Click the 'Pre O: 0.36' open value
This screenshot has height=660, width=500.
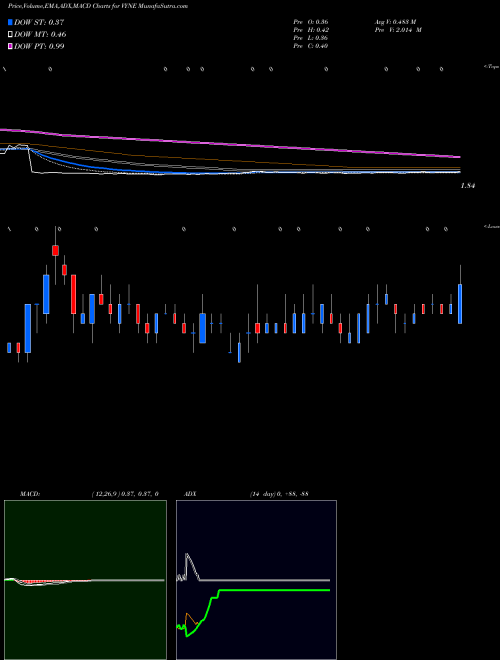click(x=311, y=22)
